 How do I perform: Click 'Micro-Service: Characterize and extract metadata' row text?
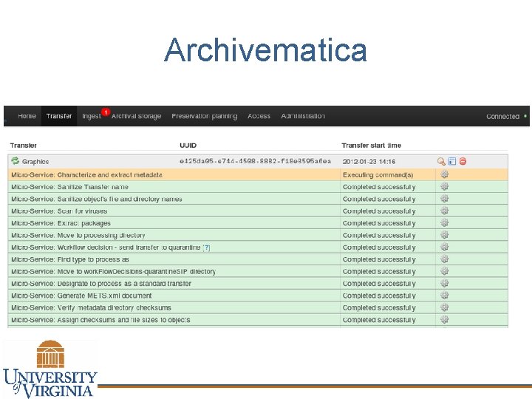pyautogui.click(x=86, y=174)
